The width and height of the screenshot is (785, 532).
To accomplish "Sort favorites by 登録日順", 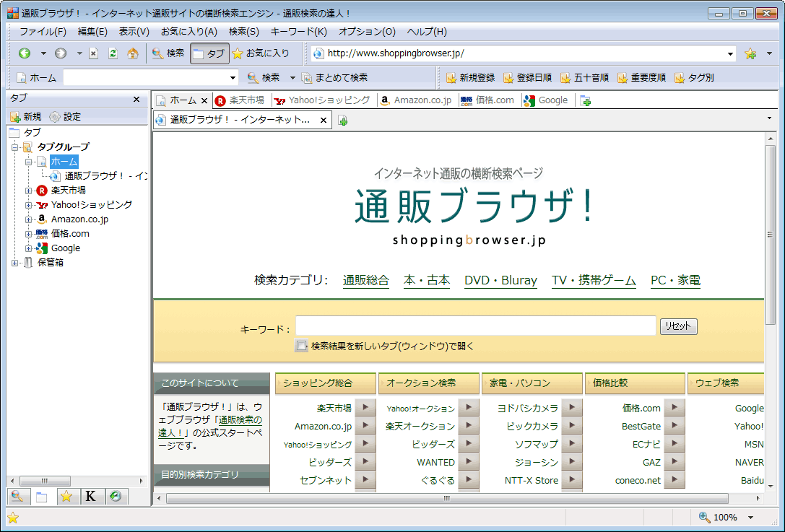I will click(528, 77).
